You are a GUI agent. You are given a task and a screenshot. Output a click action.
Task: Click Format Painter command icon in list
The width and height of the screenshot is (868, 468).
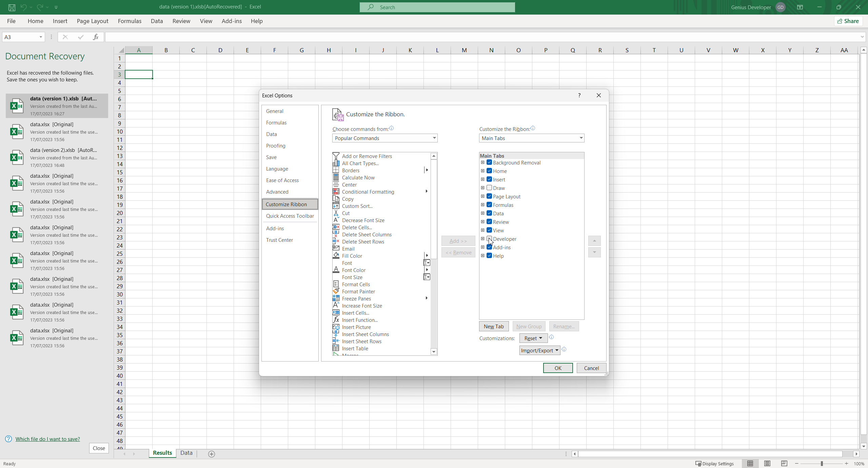336,291
